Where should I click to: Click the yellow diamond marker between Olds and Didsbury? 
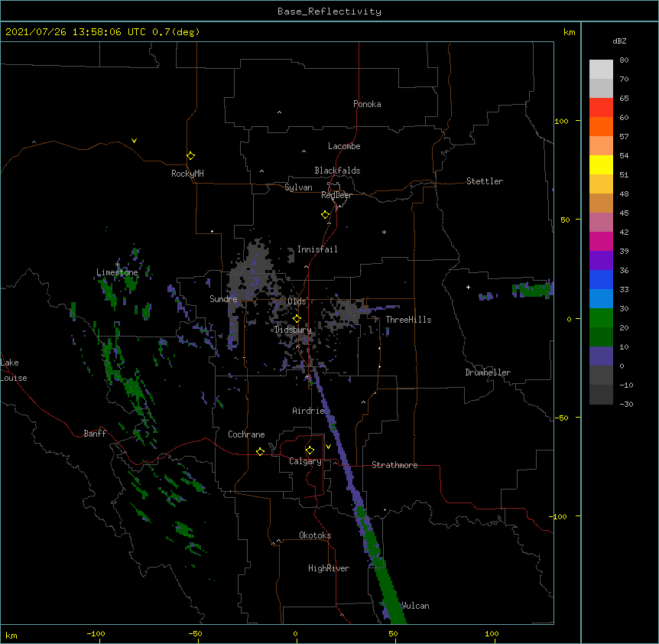point(297,319)
